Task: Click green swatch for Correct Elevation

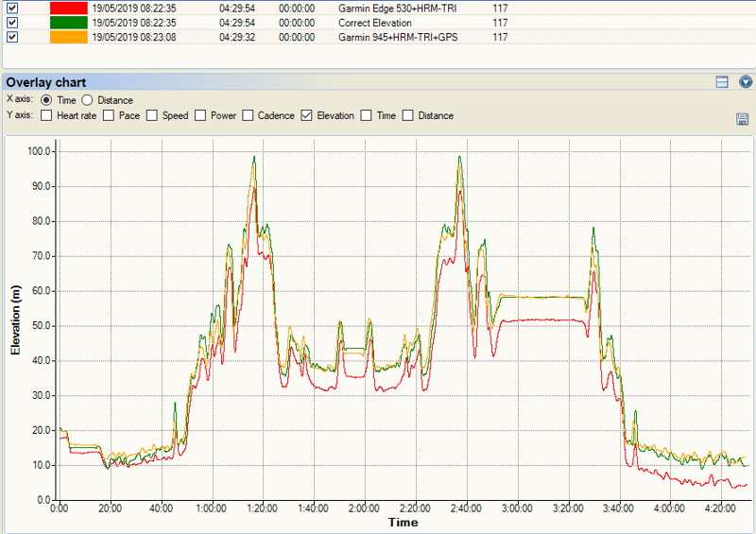Action: coord(69,23)
